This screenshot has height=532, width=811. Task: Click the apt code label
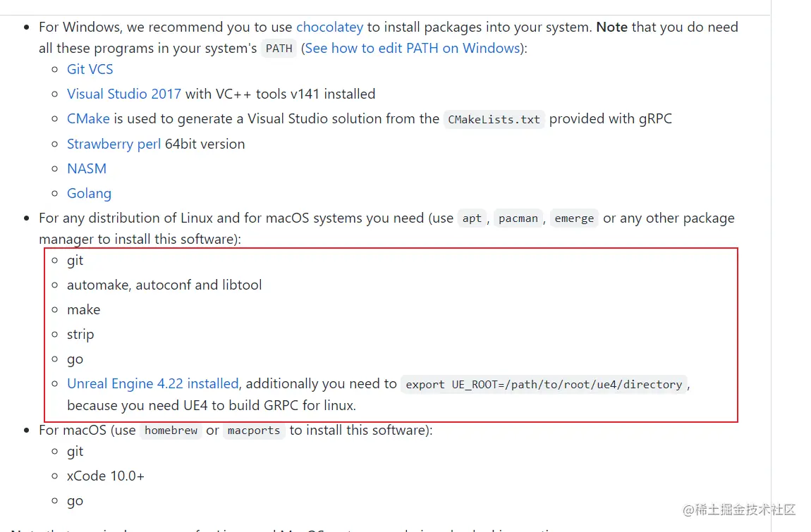(x=472, y=218)
